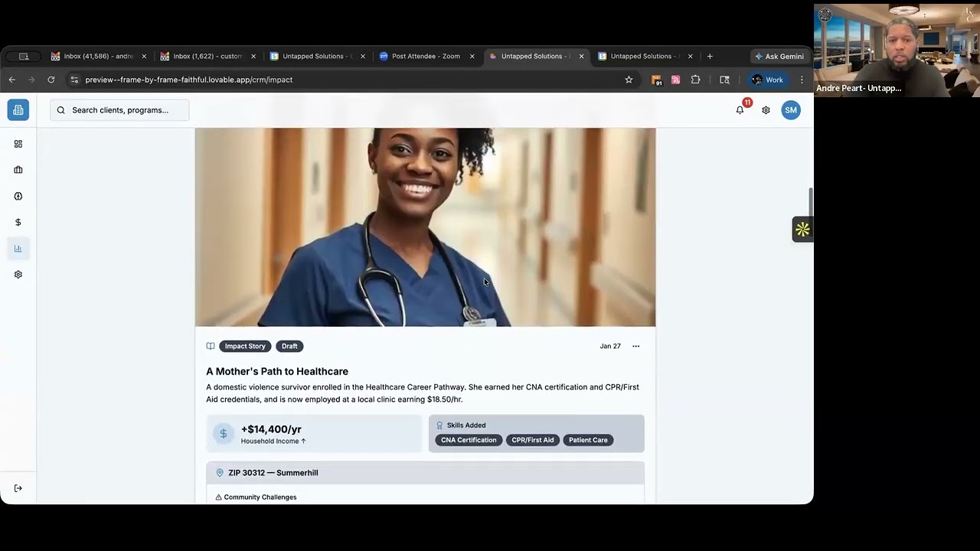Open the dashboard grid icon in sidebar

pos(18,144)
